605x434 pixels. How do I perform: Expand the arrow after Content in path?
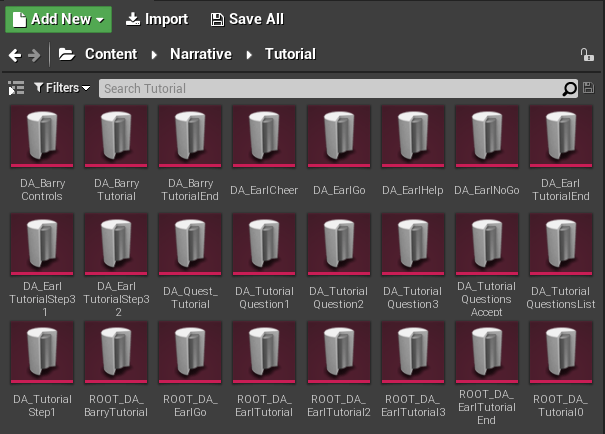[154, 55]
